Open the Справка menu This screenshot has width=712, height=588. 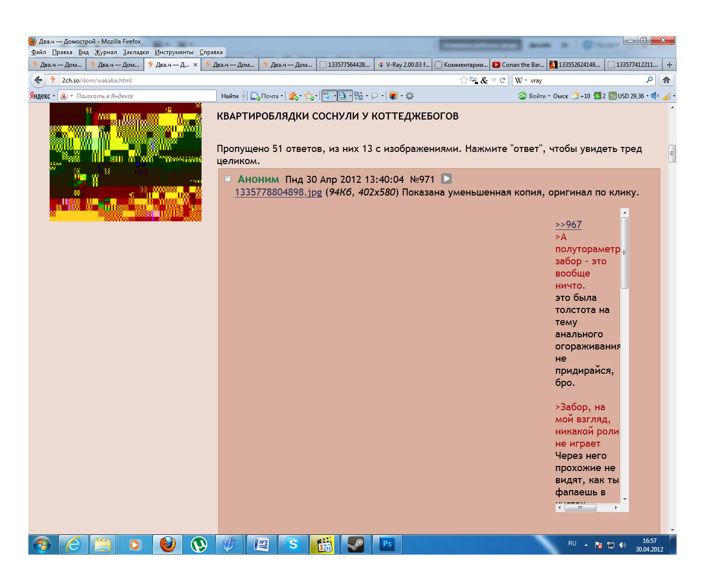click(x=211, y=52)
